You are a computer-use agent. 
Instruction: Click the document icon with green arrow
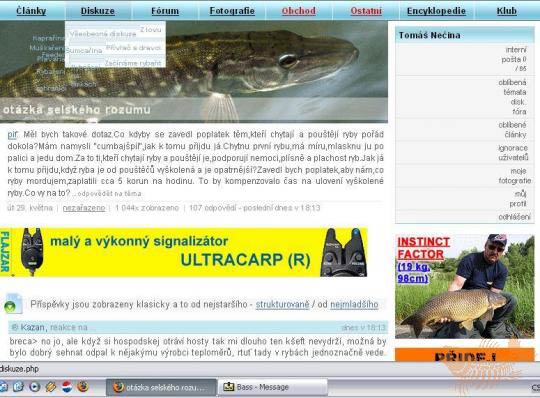point(13,303)
